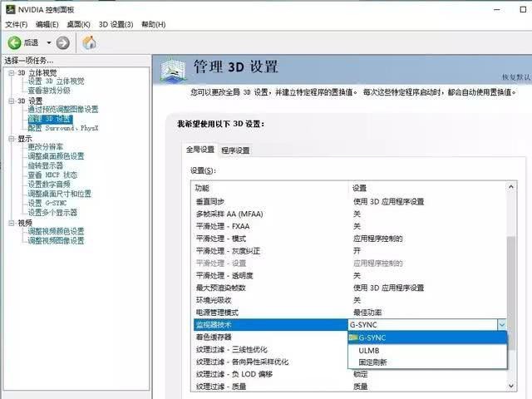Viewport: 532px width, 399px height.
Task: Select the 最大预渲染帧数 row
Action: (349, 288)
